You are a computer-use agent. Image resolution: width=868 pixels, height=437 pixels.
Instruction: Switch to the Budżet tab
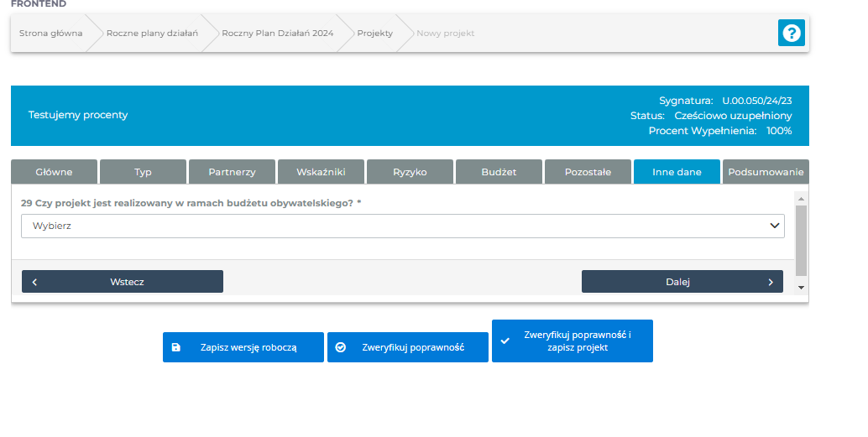point(499,172)
